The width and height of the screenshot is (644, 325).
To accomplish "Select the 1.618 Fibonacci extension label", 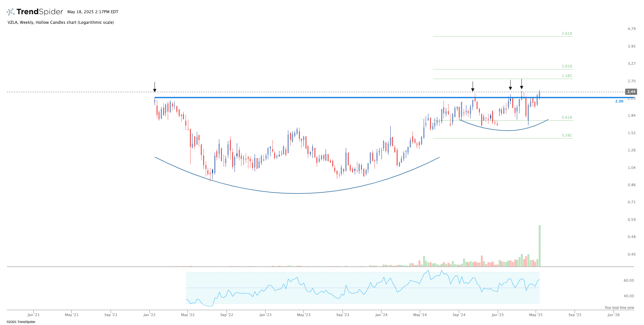I will pos(567,66).
